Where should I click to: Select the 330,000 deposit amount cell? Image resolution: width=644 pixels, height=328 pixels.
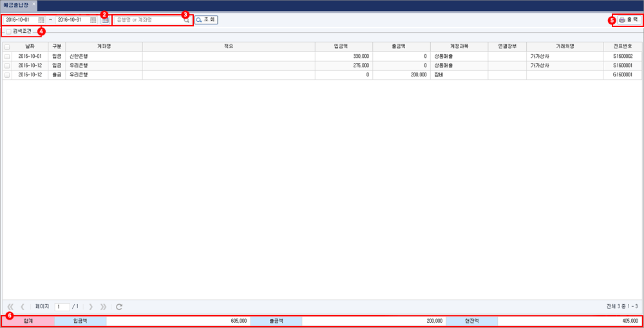[x=343, y=56]
